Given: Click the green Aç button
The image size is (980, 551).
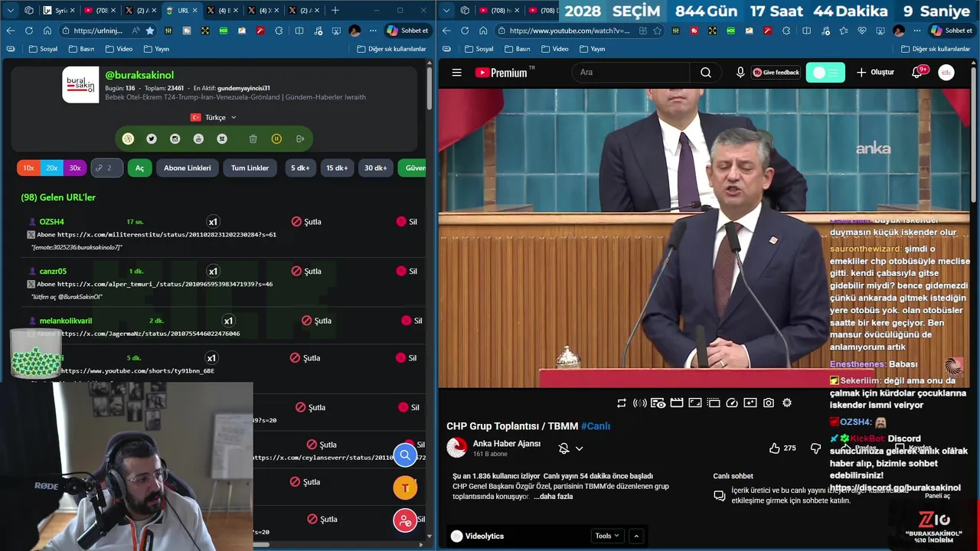Looking at the screenshot, I should [139, 168].
